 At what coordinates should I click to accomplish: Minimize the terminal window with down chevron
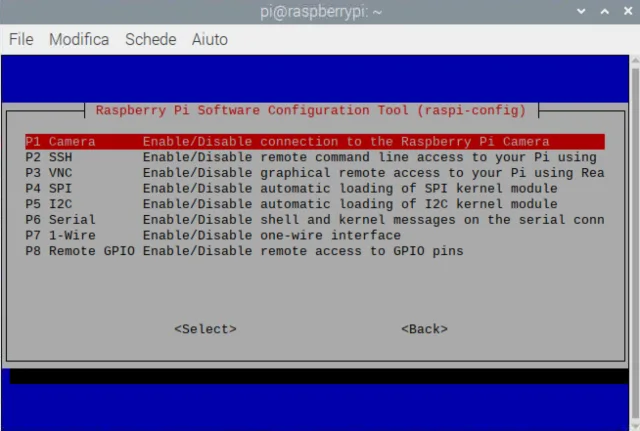582,11
